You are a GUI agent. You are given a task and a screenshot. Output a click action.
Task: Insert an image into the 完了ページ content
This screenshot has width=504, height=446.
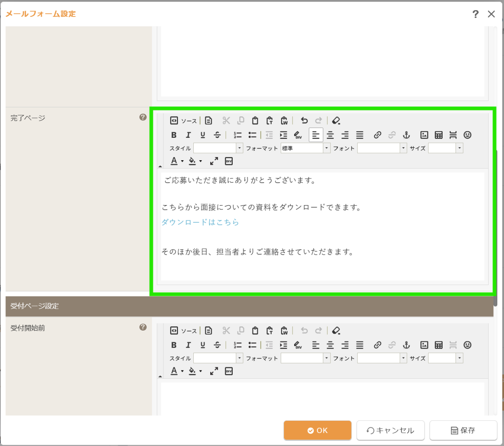(x=424, y=135)
